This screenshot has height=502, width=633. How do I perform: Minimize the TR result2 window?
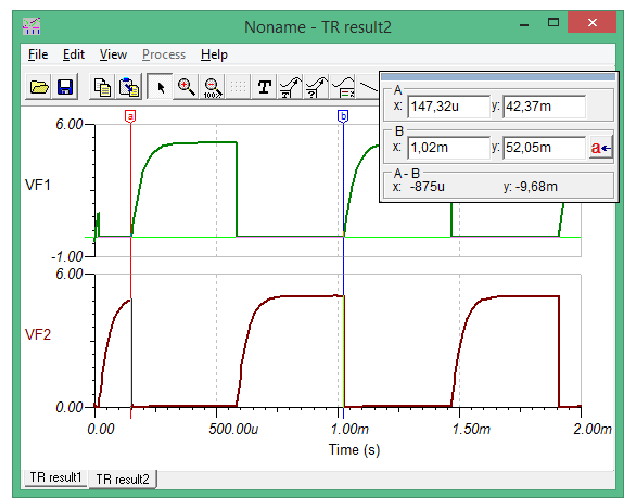[524, 24]
